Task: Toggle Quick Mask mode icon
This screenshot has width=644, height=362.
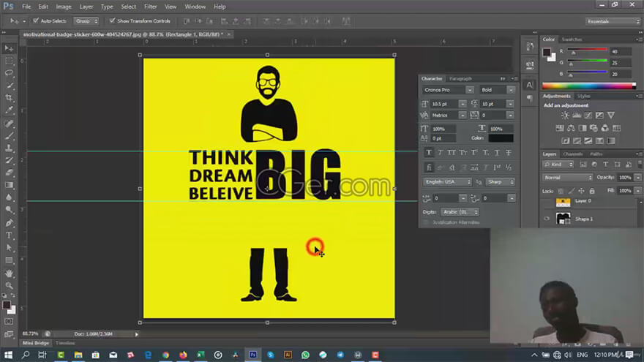Action: click(9, 321)
